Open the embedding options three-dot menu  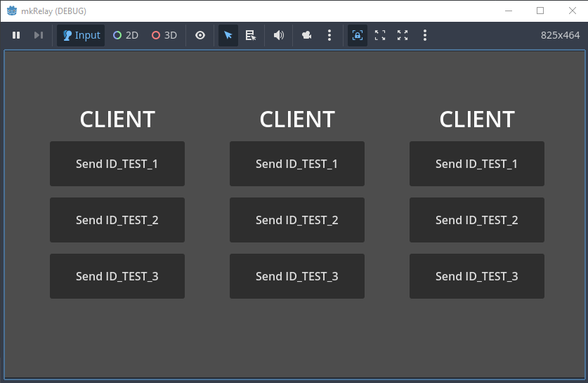(425, 35)
